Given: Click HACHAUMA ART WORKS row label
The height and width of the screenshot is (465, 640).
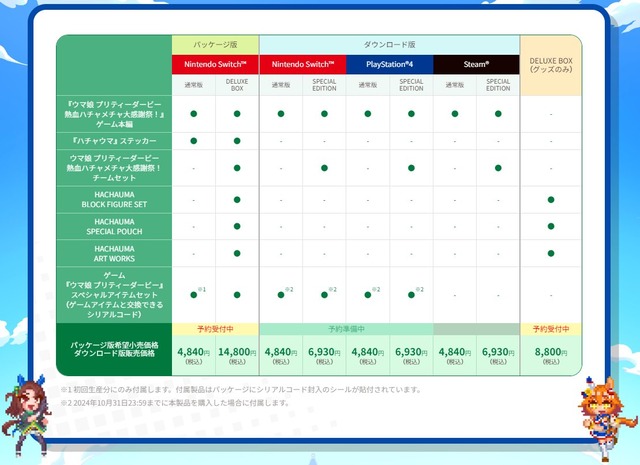Looking at the screenshot, I should click(x=114, y=254).
